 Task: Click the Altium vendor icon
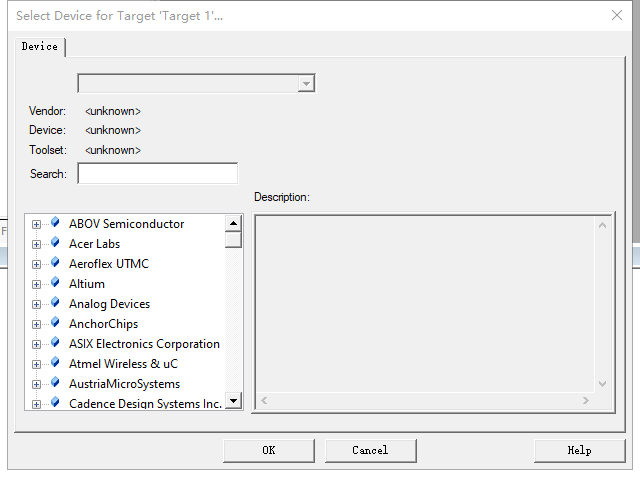click(55, 284)
